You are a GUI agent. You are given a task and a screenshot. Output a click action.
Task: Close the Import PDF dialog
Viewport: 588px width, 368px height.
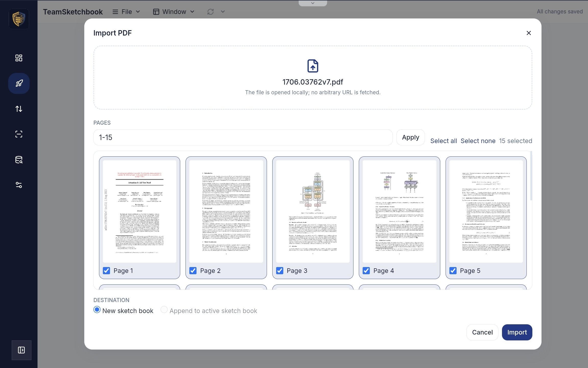tap(529, 33)
